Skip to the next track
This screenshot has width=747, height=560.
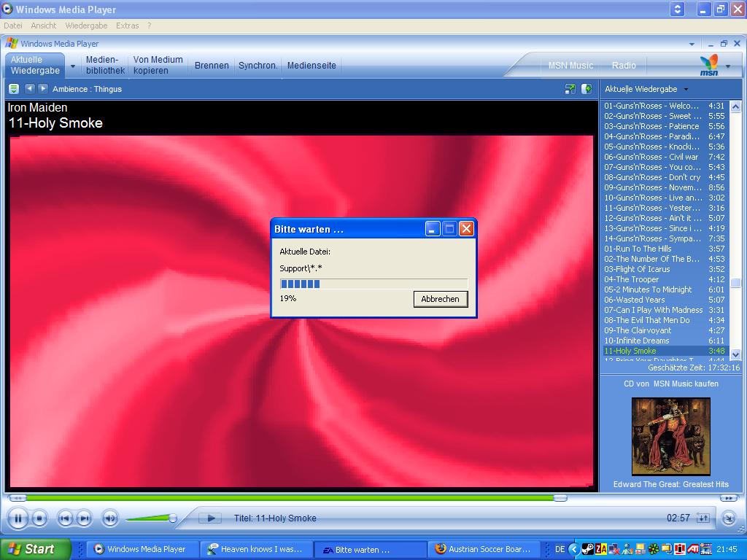(x=84, y=518)
